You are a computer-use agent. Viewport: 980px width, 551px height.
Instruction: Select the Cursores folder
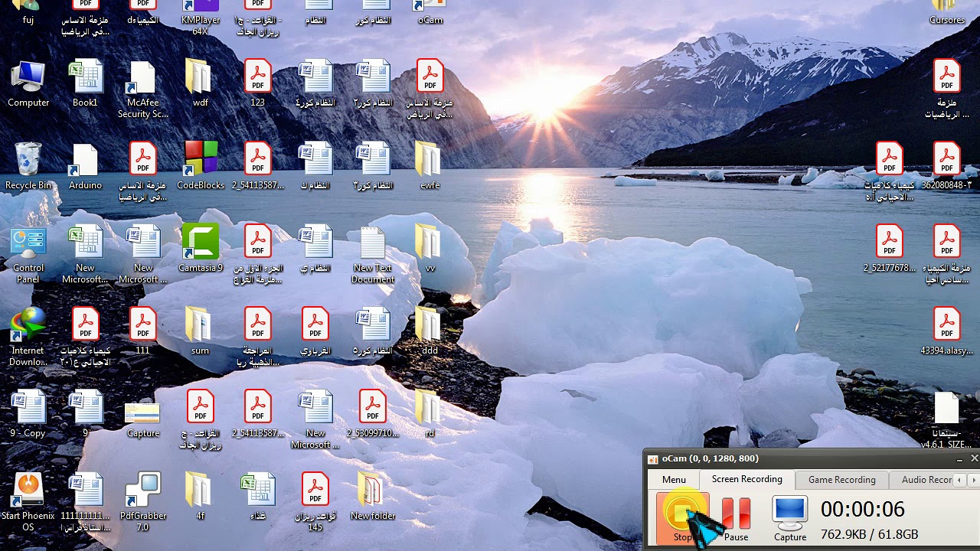tap(946, 11)
